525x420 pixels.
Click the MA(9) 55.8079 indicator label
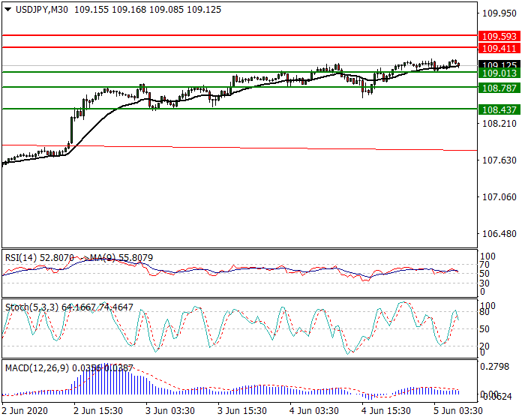point(121,258)
